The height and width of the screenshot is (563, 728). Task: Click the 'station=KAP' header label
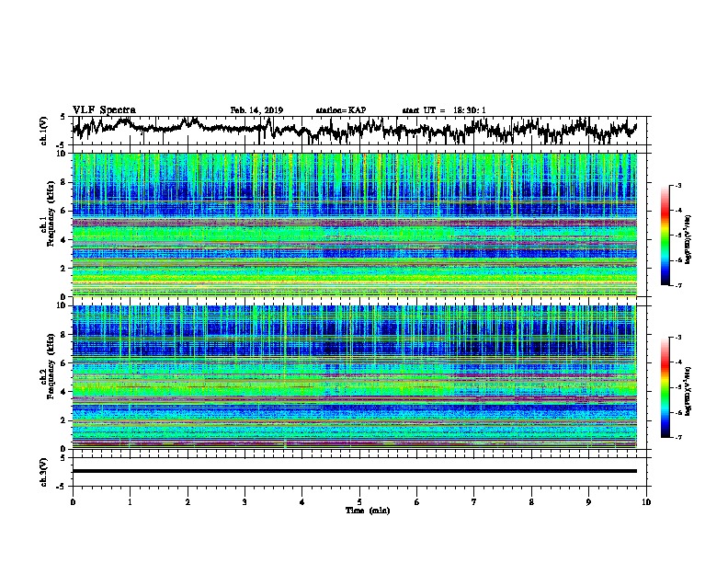click(x=341, y=110)
